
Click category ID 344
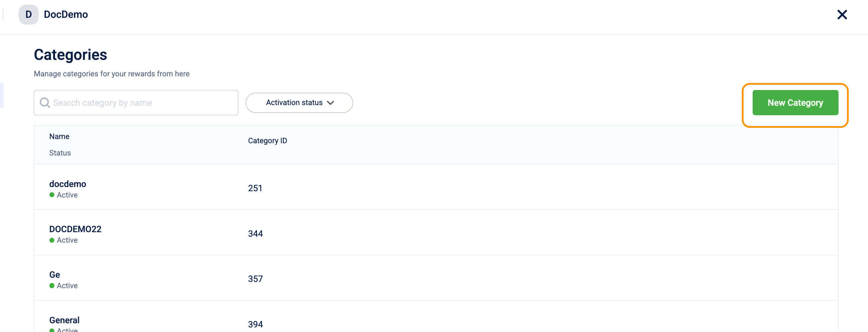point(256,234)
